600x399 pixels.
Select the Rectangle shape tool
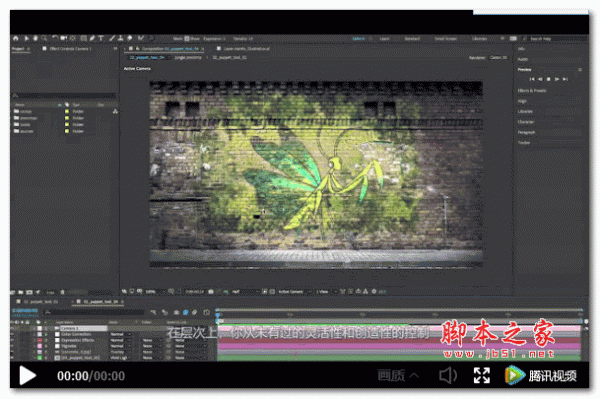tap(83, 38)
